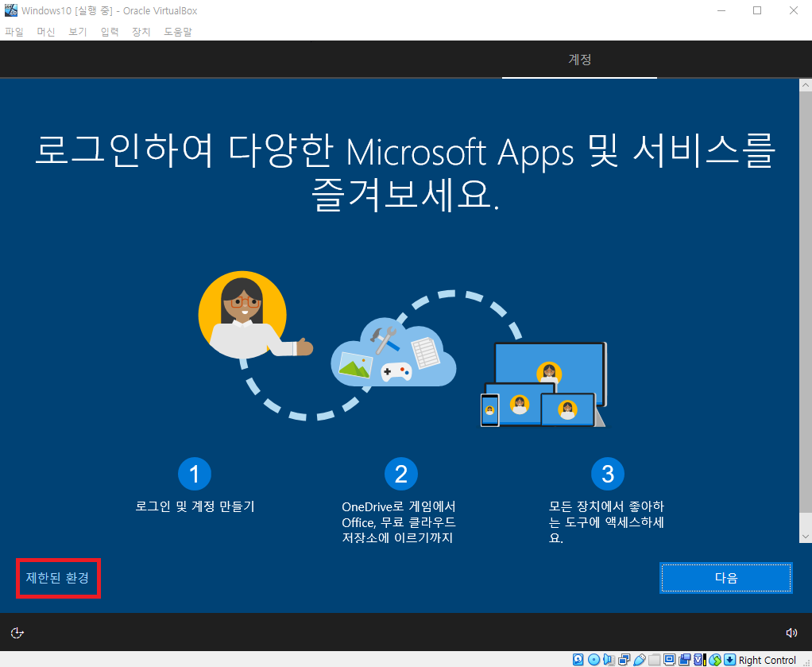Open the 입력 menu
The height and width of the screenshot is (667, 812).
tap(110, 32)
